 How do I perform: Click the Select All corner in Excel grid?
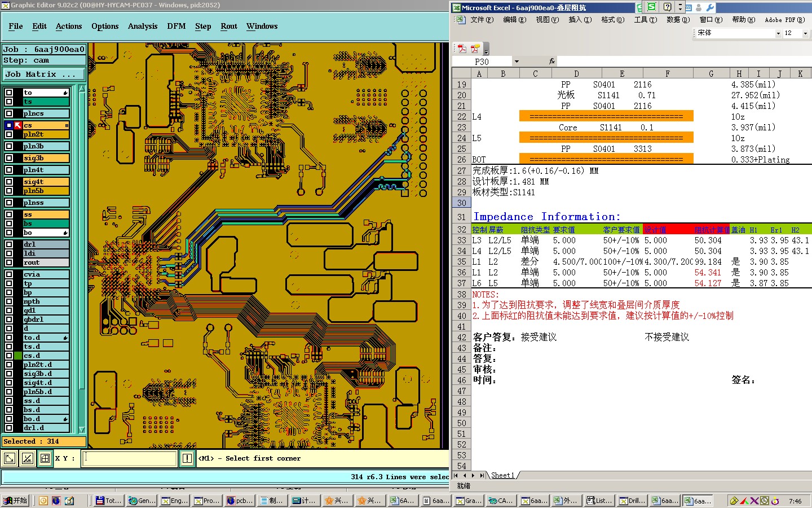tap(461, 73)
